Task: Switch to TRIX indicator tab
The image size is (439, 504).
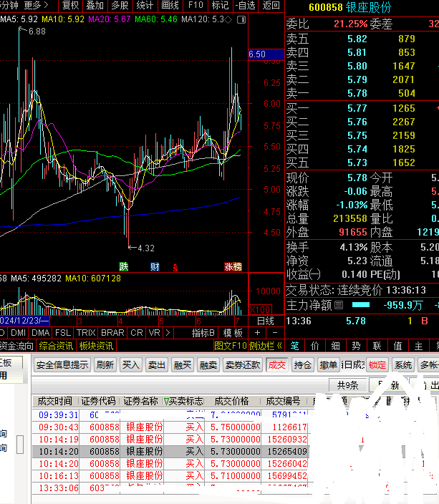Action: coord(86,333)
